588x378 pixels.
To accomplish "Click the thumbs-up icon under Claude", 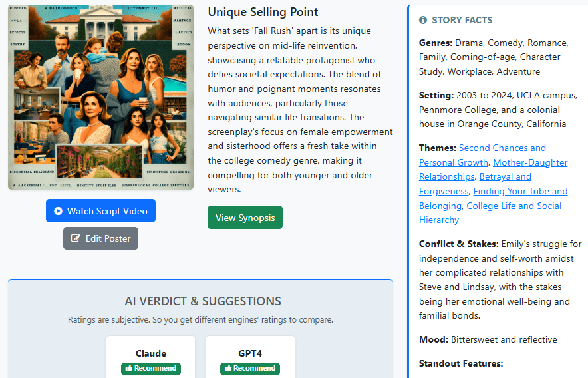I will [x=129, y=369].
